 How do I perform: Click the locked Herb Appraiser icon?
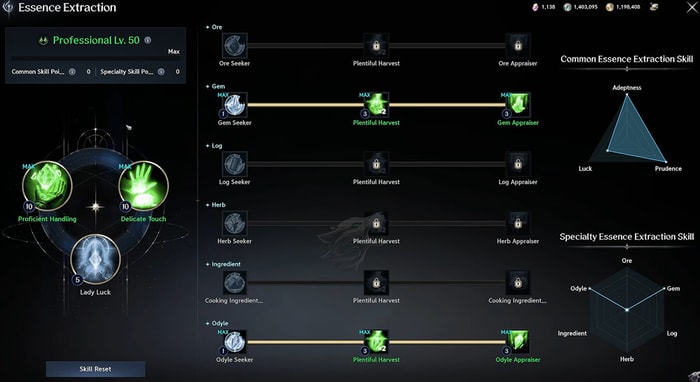click(518, 223)
